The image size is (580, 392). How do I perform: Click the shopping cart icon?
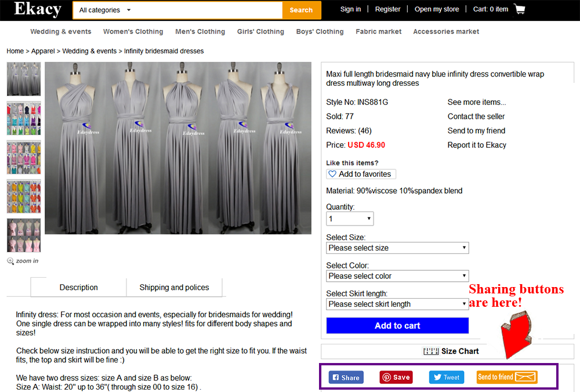pyautogui.click(x=519, y=9)
